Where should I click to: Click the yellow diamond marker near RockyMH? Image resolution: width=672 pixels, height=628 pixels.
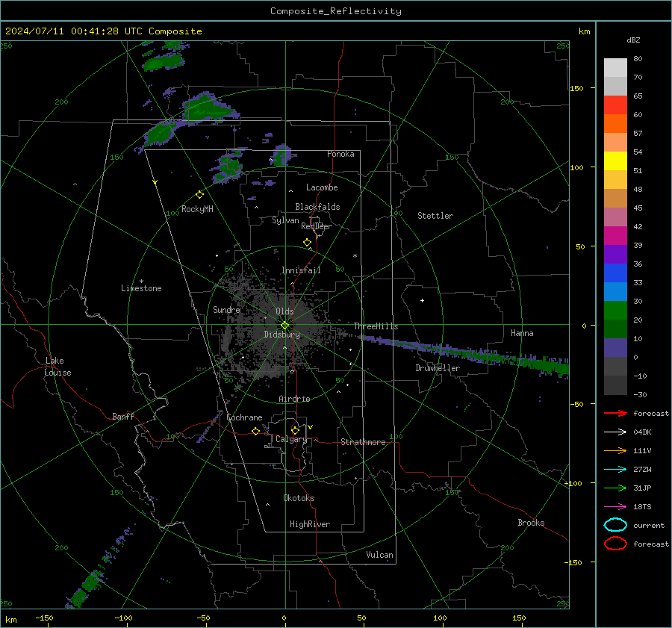[199, 195]
